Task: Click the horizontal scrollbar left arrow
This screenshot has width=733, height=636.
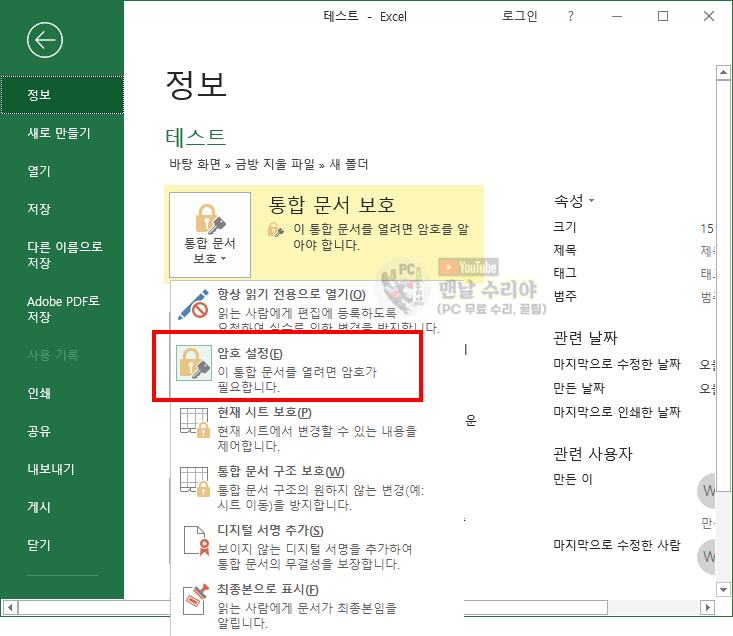Action: pyautogui.click(x=10, y=607)
